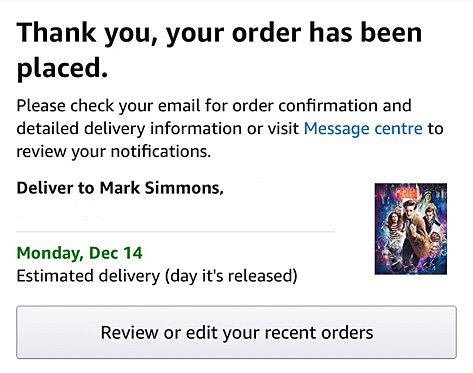Select the green 'Monday, Dec 14' date

pyautogui.click(x=79, y=253)
